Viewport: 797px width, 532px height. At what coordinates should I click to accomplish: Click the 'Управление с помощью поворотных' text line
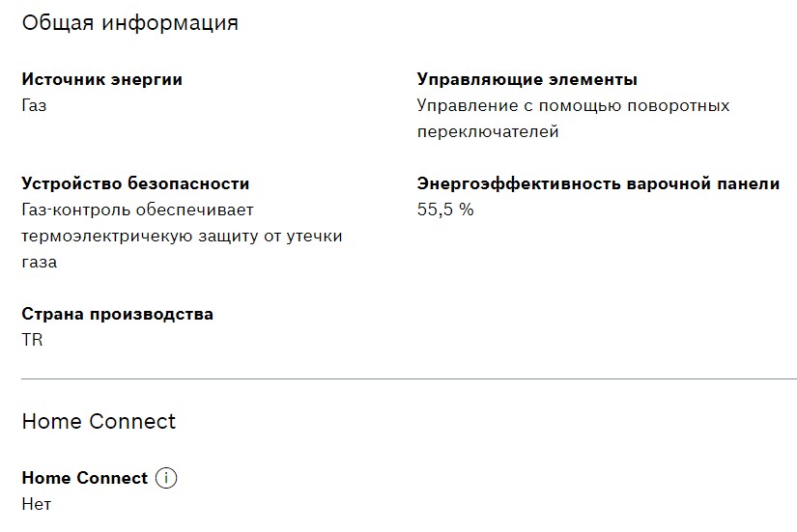click(573, 105)
